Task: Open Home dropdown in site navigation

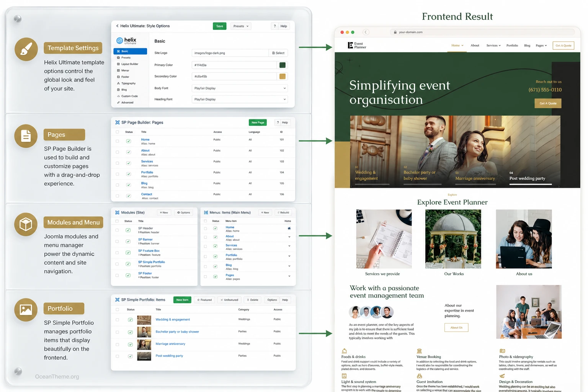Action: tap(457, 46)
